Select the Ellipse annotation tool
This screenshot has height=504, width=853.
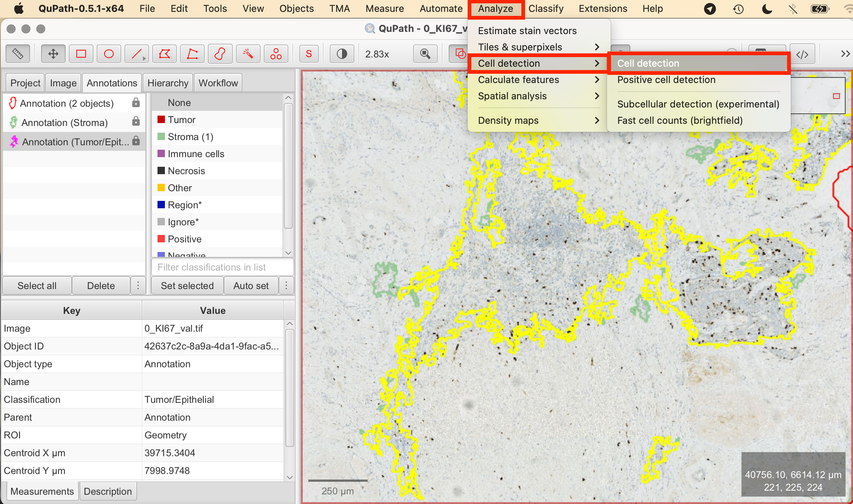click(109, 54)
